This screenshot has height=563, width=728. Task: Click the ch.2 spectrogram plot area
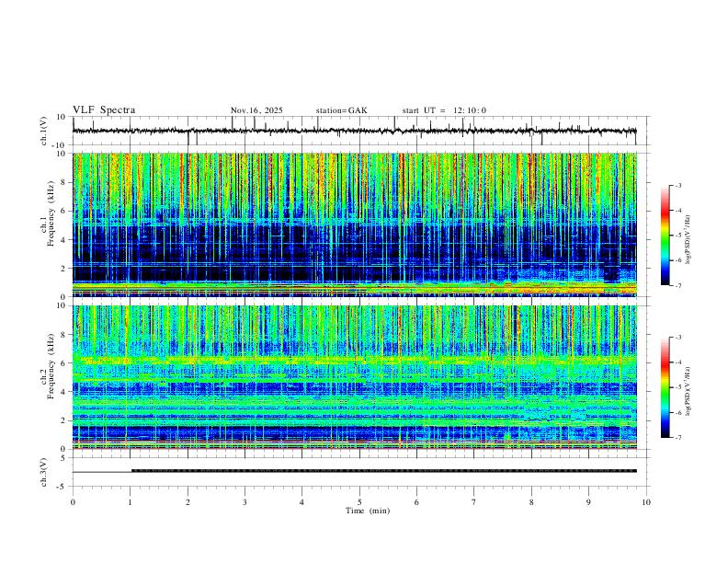tap(354, 377)
